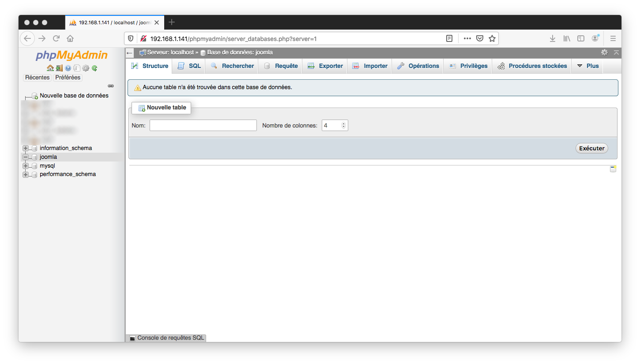Open page settings gear at top right
The image size is (640, 364).
tap(604, 53)
